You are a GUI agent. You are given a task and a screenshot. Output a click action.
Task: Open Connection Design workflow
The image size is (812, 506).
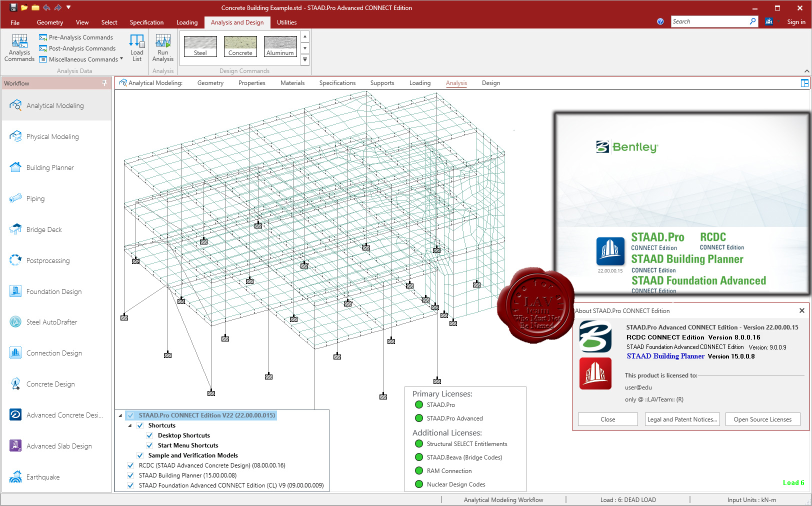(56, 353)
